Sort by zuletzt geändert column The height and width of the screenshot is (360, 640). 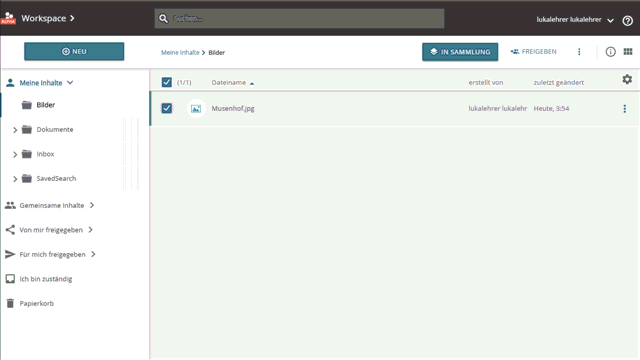tap(559, 82)
